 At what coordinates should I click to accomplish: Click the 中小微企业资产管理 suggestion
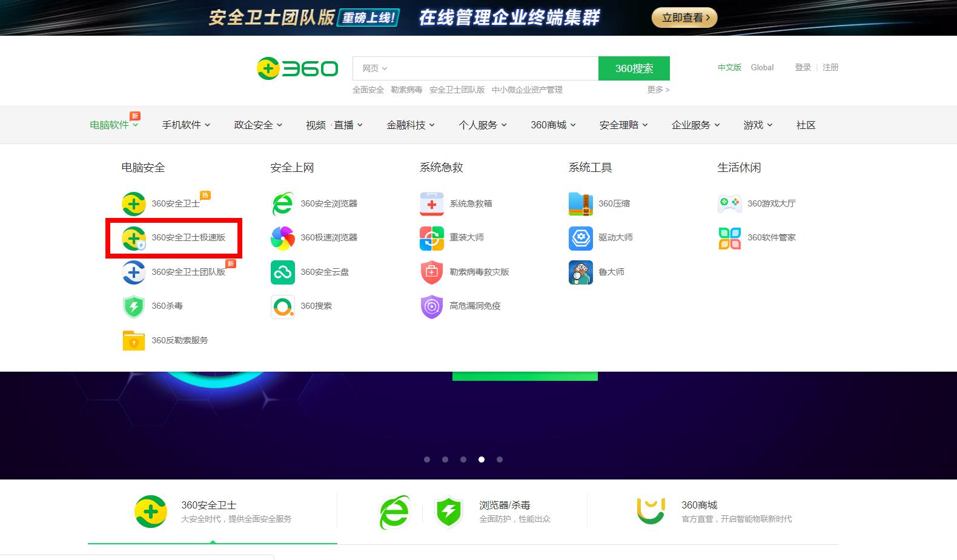[x=527, y=90]
